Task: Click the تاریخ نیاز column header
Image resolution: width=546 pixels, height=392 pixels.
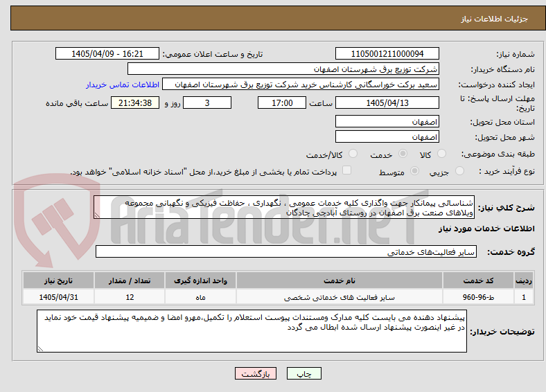Action: click(x=58, y=280)
